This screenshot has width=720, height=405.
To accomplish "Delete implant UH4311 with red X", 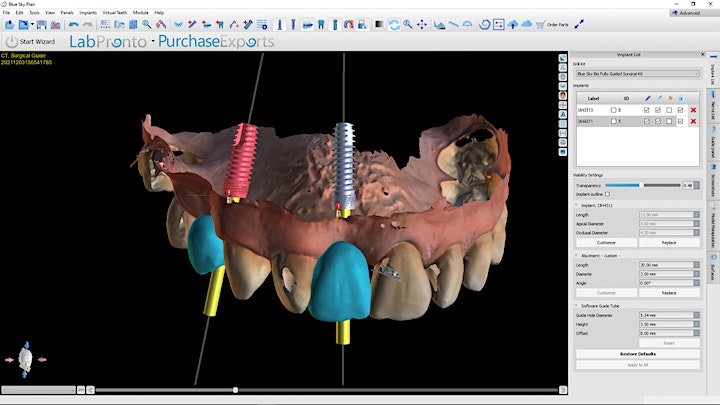I will pyautogui.click(x=693, y=121).
